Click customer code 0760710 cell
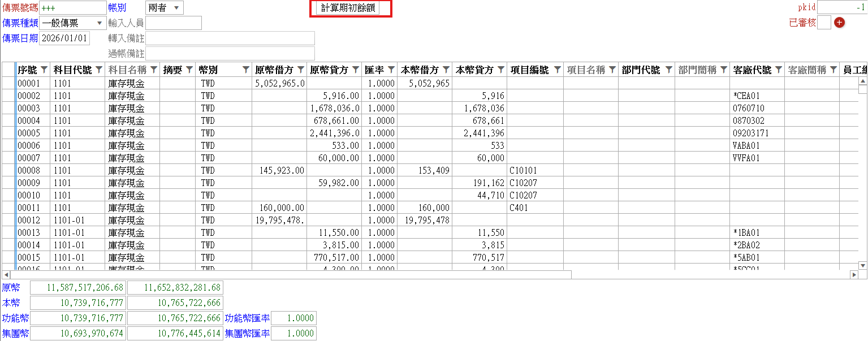 (x=757, y=108)
